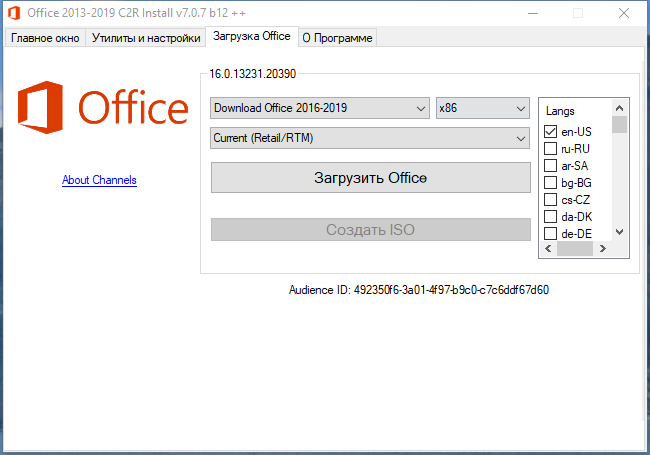The height and width of the screenshot is (455, 650).
Task: Click the Langs list scroll left arrow
Action: 548,249
